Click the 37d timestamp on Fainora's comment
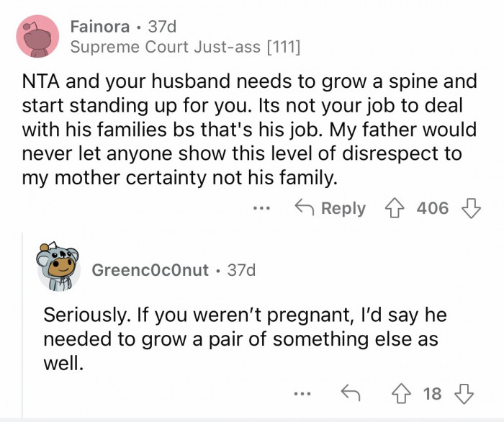The image size is (504, 422). coord(163,27)
